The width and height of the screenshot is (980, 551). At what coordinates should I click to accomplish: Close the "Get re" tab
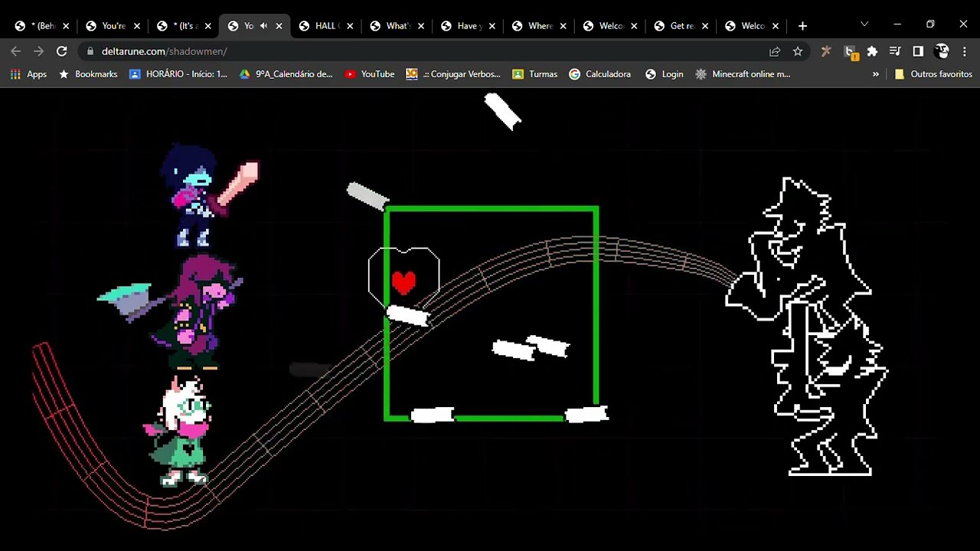[x=704, y=26]
